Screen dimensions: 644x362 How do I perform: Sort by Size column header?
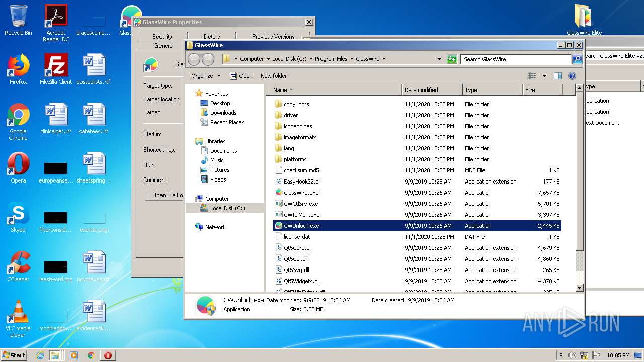point(543,90)
